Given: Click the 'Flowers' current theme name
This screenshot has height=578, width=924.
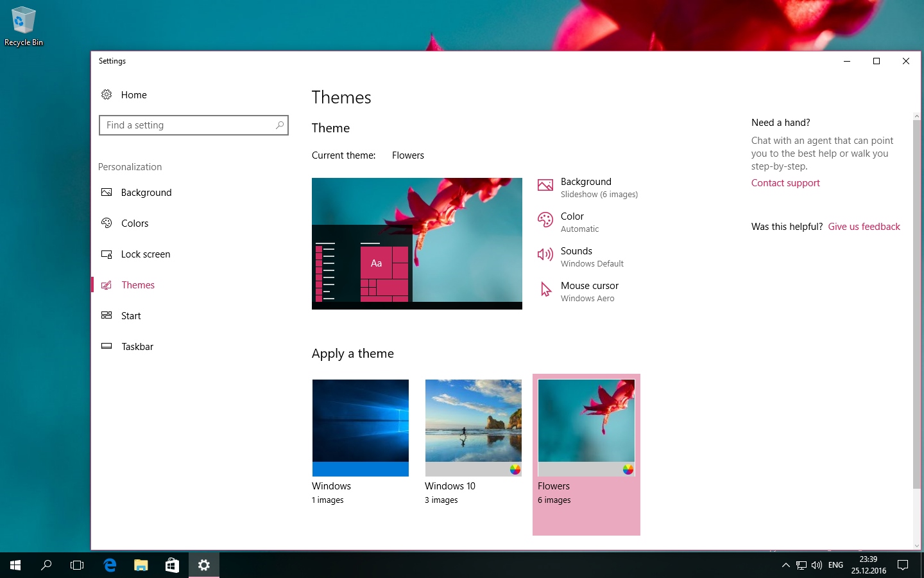Looking at the screenshot, I should [408, 155].
